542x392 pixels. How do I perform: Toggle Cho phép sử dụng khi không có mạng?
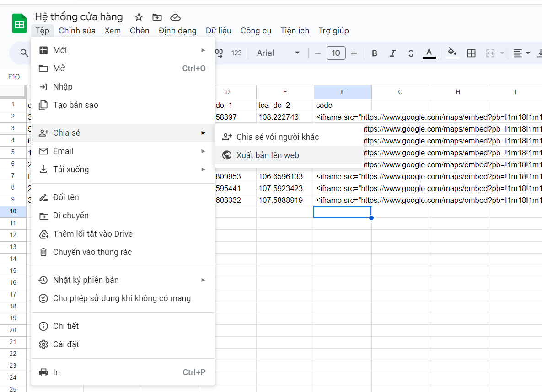tap(123, 298)
